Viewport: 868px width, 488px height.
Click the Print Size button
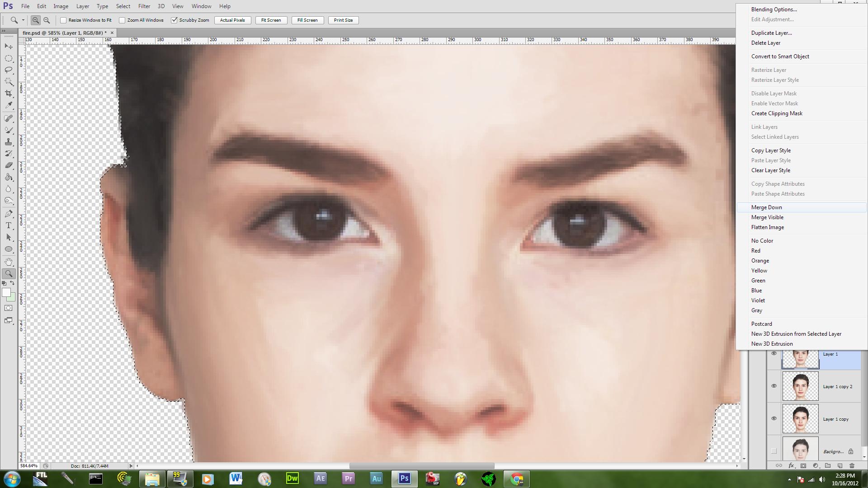point(344,20)
